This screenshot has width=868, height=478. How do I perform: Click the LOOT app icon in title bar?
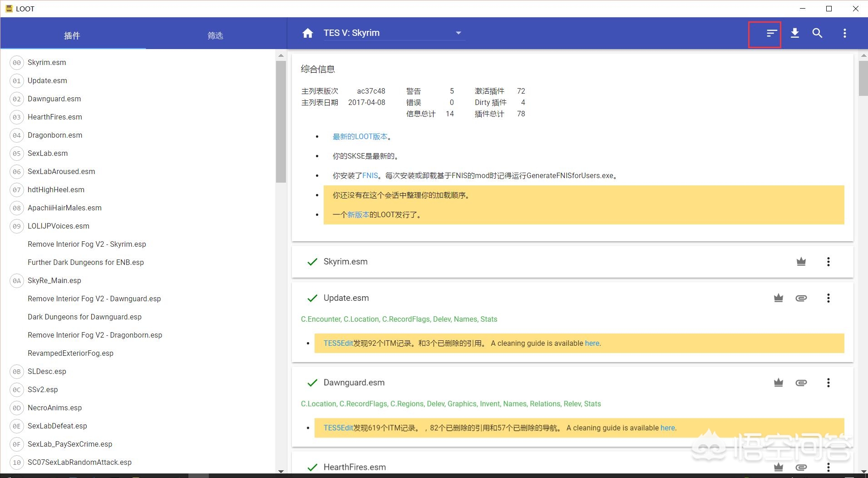click(x=9, y=9)
